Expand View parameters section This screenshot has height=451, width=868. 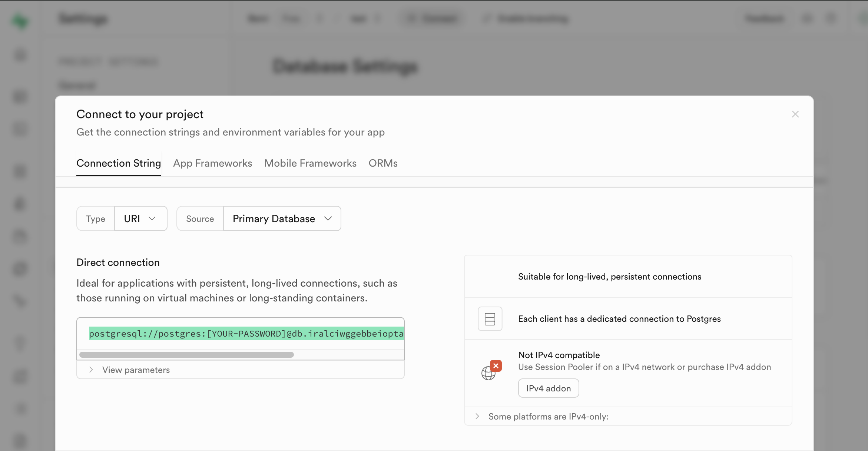pyautogui.click(x=136, y=370)
